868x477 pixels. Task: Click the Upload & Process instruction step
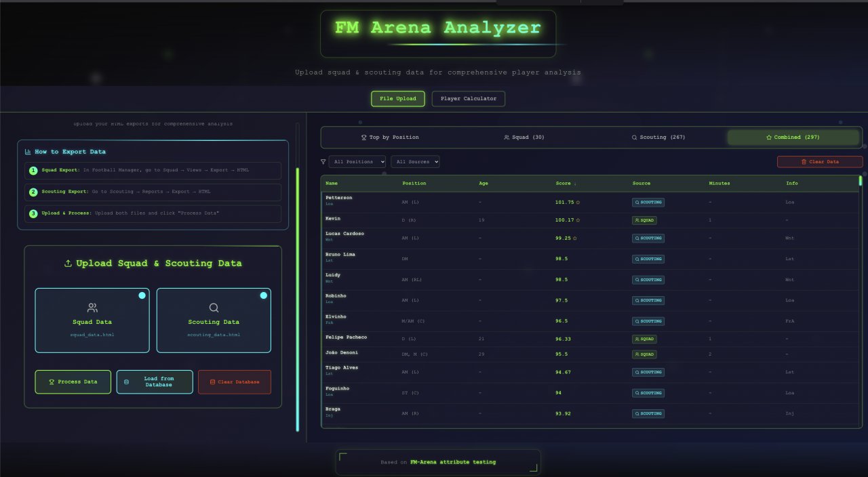pyautogui.click(x=153, y=213)
